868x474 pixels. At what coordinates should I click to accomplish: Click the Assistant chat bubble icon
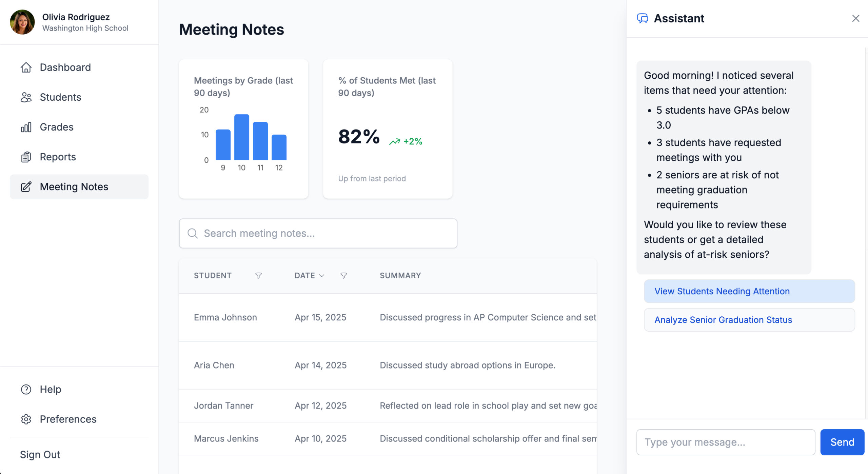643,18
